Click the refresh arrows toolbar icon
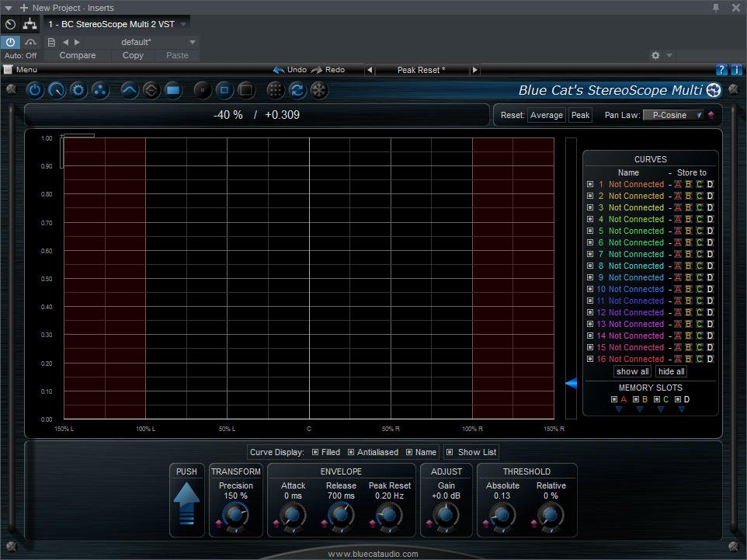 [x=297, y=90]
